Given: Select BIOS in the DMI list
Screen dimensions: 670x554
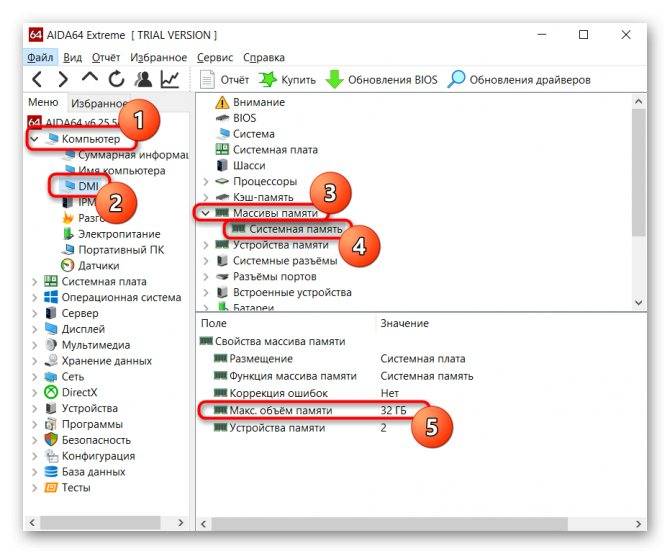Looking at the screenshot, I should [x=236, y=118].
